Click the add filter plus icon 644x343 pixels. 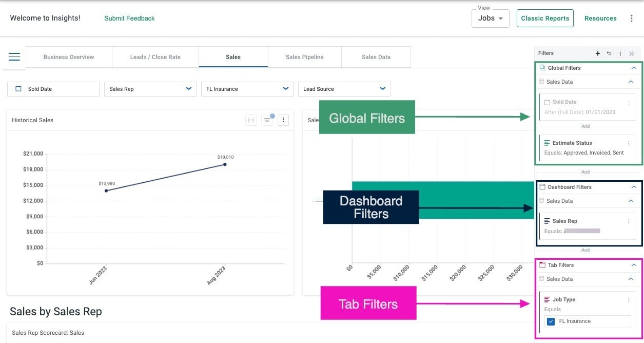598,53
